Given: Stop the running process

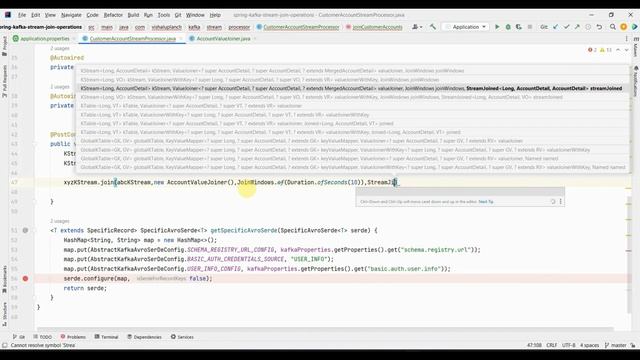Looking at the screenshot, I should [x=530, y=27].
